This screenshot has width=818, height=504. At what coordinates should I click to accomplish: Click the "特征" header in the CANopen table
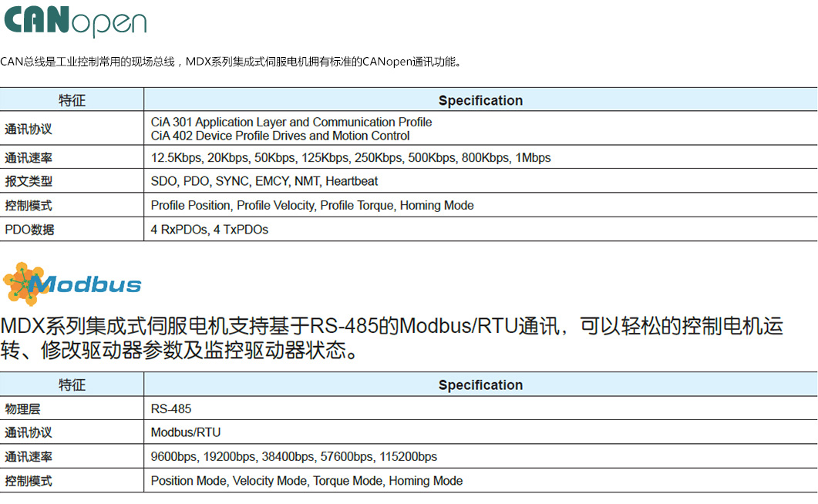click(72, 100)
